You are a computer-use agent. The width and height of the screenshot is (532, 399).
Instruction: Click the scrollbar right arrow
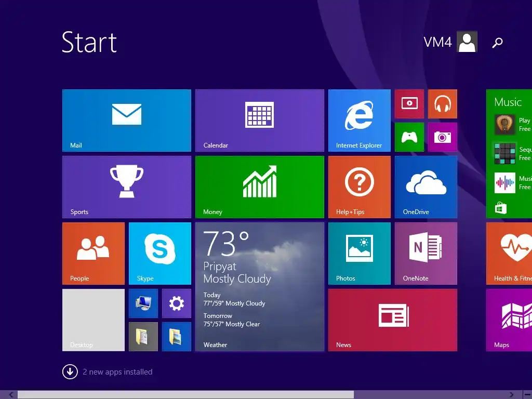pyautogui.click(x=512, y=395)
